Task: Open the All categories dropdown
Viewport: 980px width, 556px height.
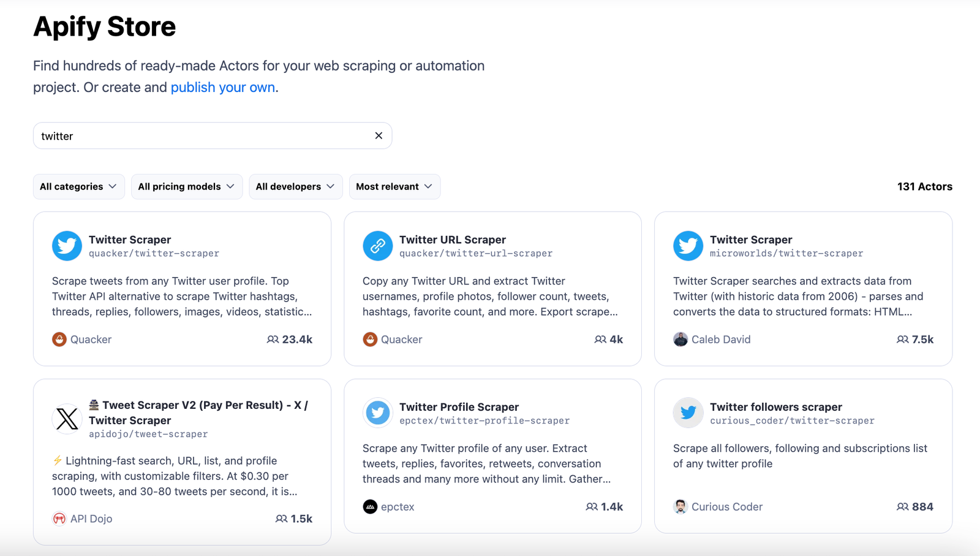Action: pyautogui.click(x=78, y=187)
